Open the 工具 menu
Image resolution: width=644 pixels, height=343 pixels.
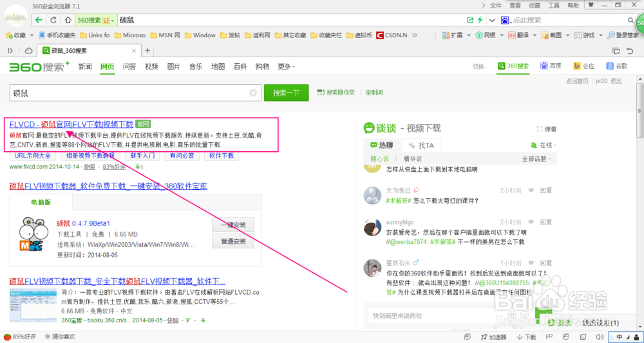click(x=554, y=5)
